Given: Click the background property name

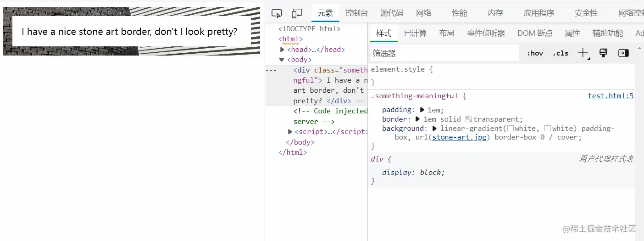Looking at the screenshot, I should [x=403, y=129].
